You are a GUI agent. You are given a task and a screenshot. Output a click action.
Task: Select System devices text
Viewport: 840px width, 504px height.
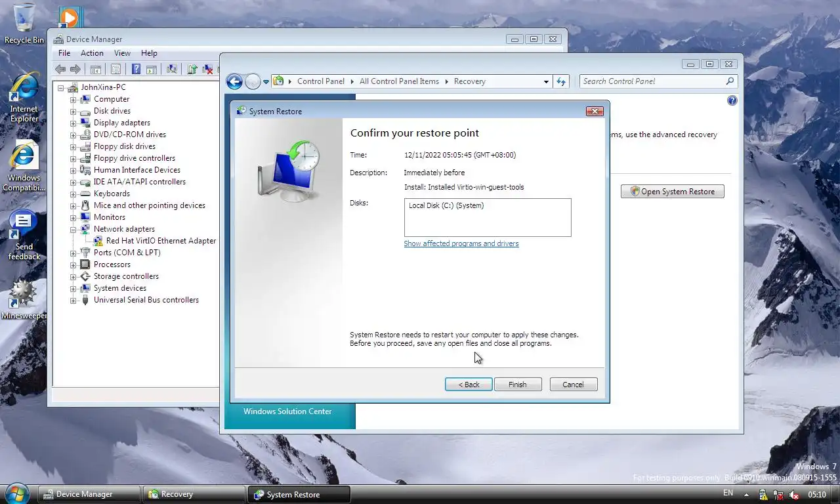coord(119,288)
